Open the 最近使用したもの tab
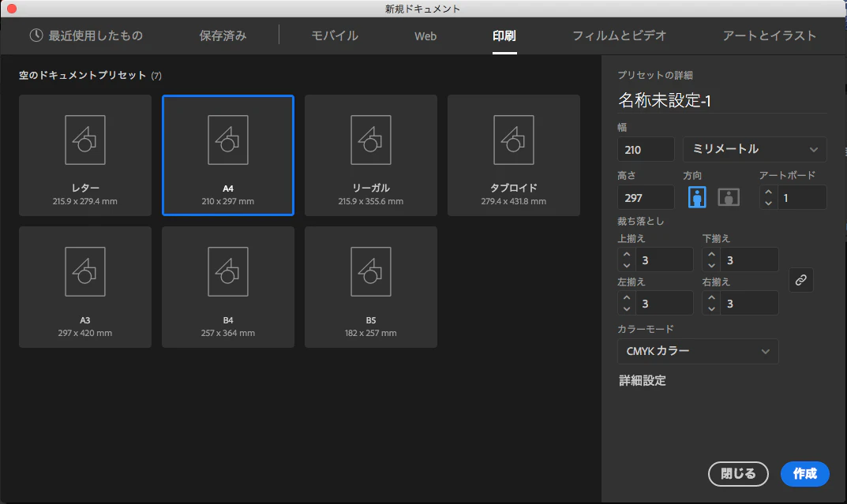The height and width of the screenshot is (504, 847). pos(86,35)
